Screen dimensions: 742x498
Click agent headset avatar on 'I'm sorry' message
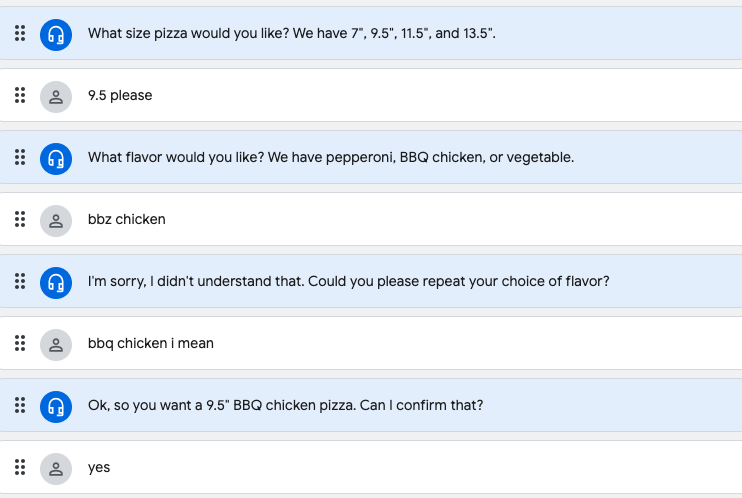[56, 282]
